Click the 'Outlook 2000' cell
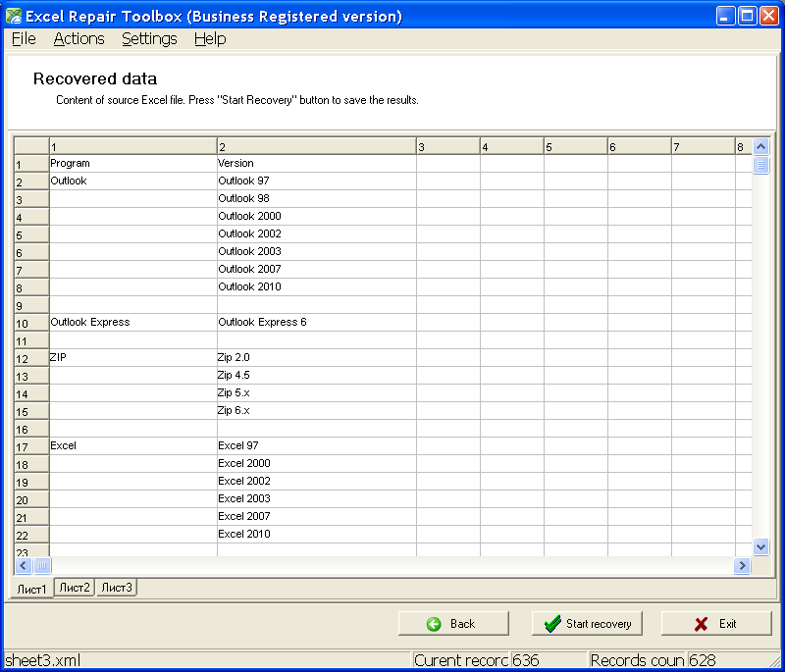The image size is (785, 672). (x=316, y=216)
